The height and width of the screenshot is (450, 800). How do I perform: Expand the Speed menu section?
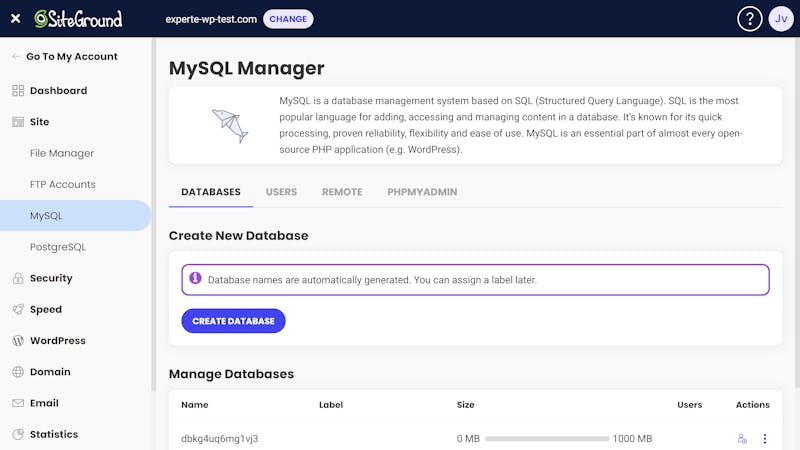point(46,309)
